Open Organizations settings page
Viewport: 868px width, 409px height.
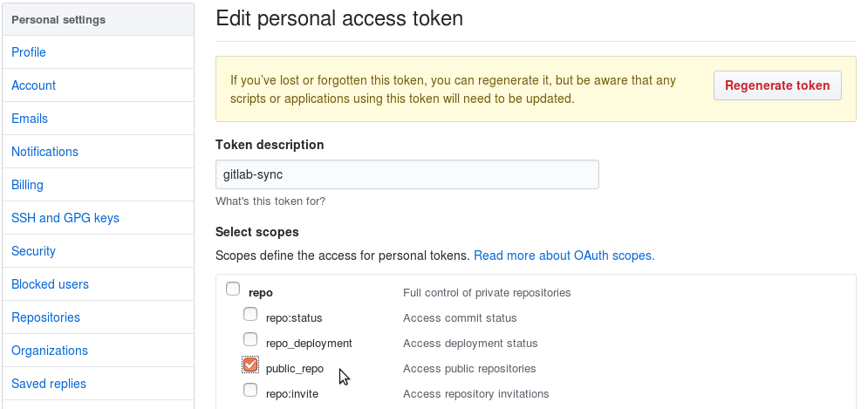(x=50, y=351)
